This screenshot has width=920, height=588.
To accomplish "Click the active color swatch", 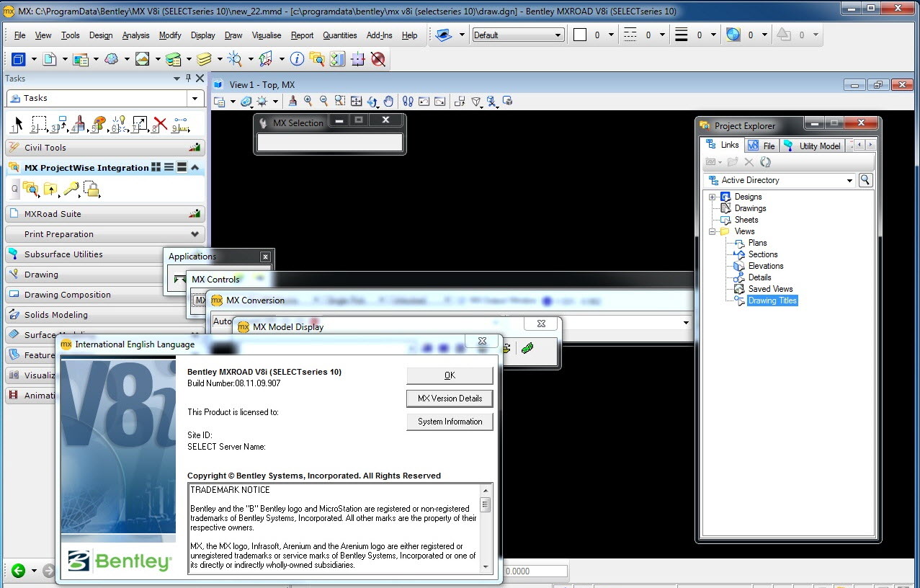I will 580,35.
